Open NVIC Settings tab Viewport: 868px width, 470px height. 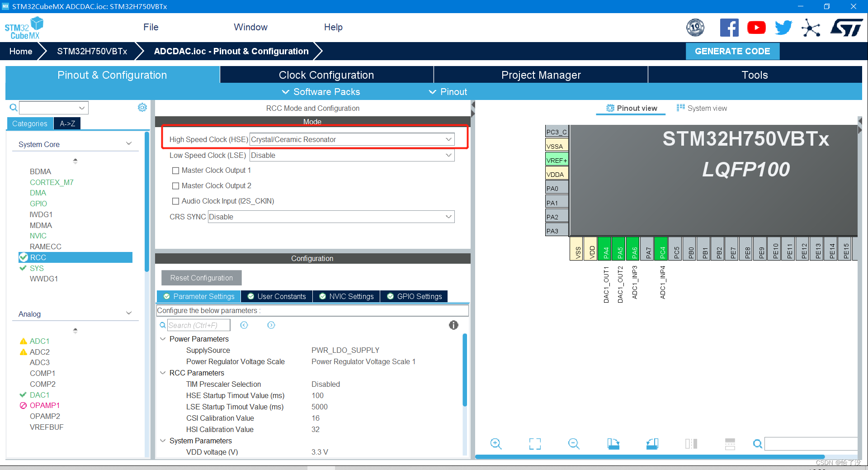(x=347, y=296)
